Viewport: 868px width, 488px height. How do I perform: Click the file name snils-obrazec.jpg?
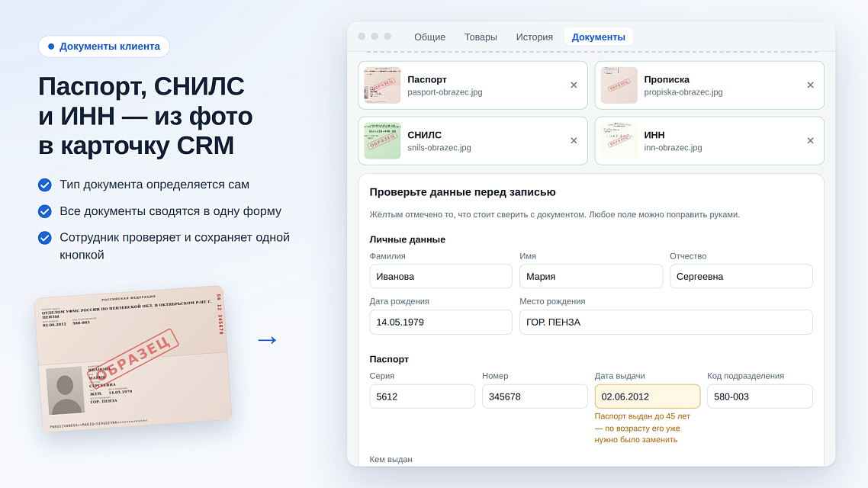pyautogui.click(x=439, y=148)
